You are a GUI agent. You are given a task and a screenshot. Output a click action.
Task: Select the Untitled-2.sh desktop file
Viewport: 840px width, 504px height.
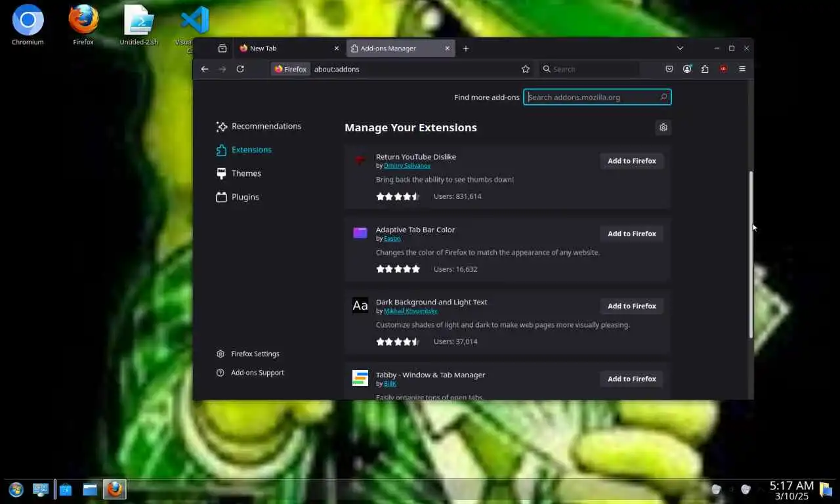click(139, 26)
